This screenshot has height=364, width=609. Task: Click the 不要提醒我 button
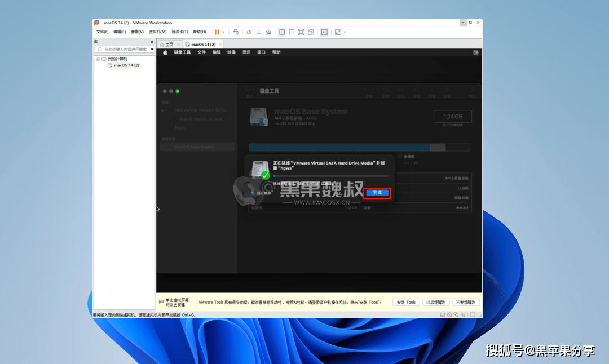pos(466,302)
